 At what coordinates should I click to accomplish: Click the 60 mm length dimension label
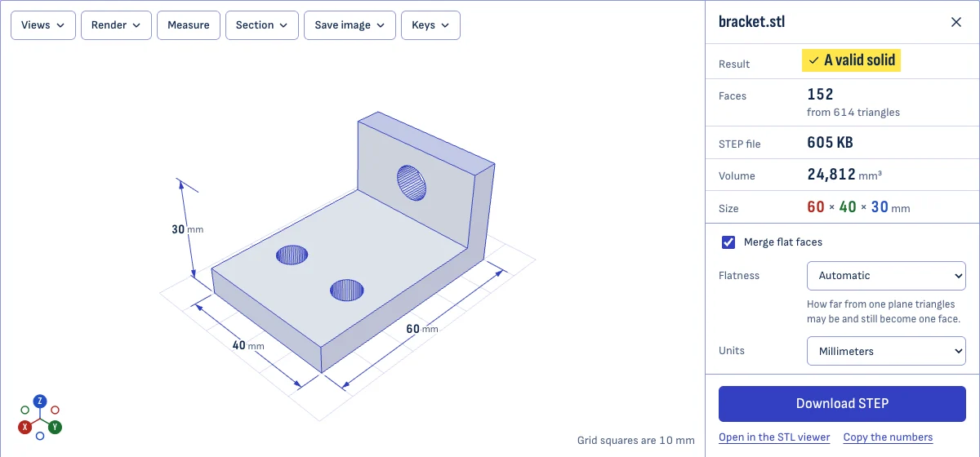pyautogui.click(x=422, y=329)
